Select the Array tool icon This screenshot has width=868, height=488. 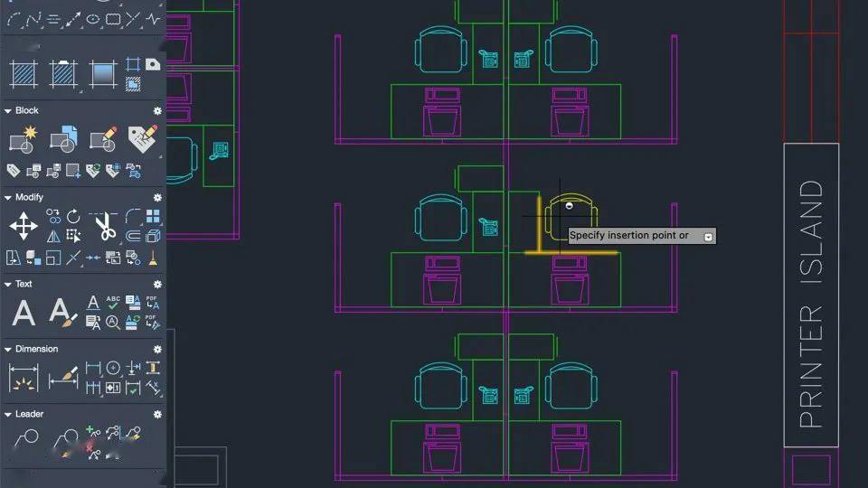pyautogui.click(x=153, y=215)
